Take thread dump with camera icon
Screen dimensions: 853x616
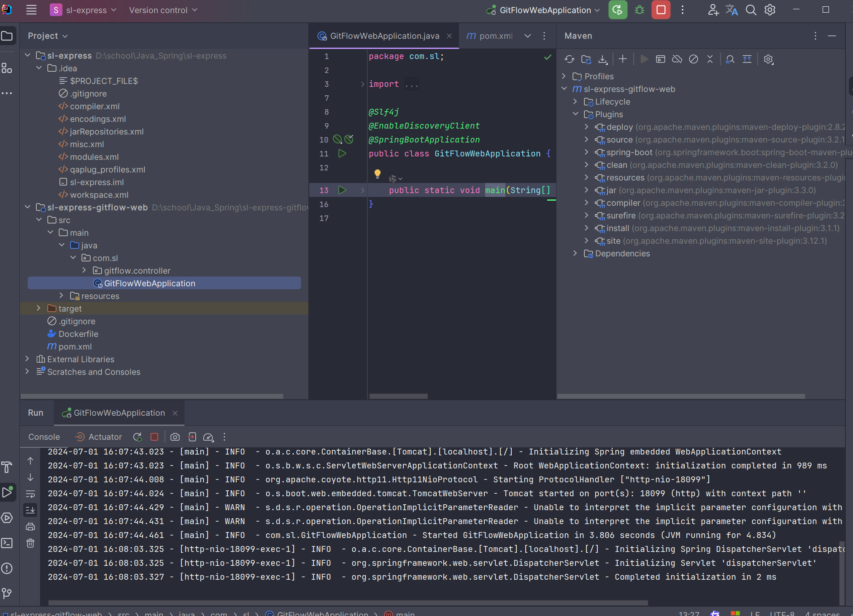click(x=175, y=437)
